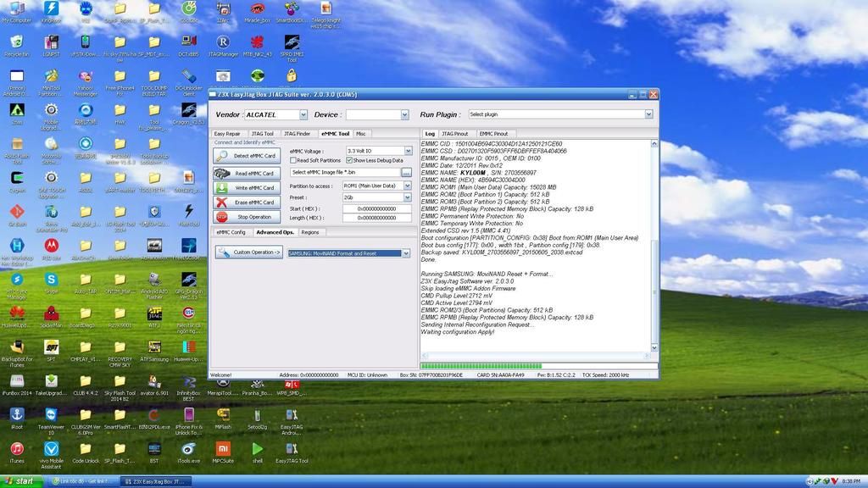The height and width of the screenshot is (488, 868).
Task: Open the eMMC Config tab
Action: tap(231, 232)
